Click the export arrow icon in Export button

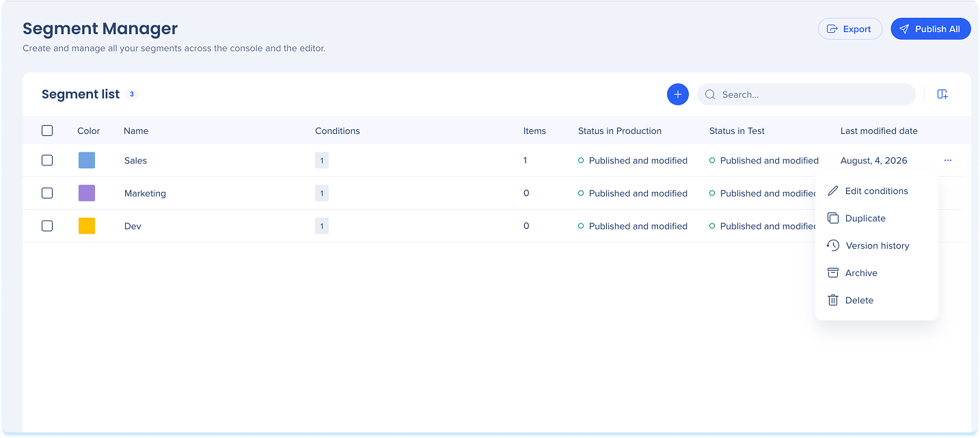[832, 29]
